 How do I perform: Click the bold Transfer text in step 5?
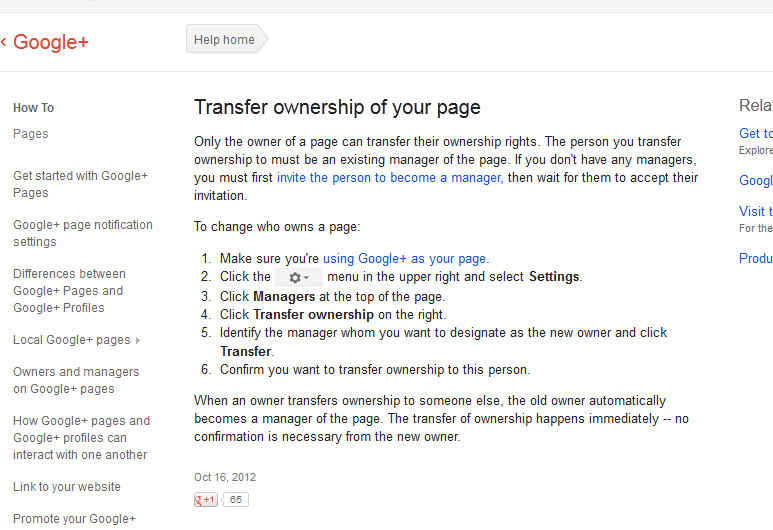click(x=246, y=352)
